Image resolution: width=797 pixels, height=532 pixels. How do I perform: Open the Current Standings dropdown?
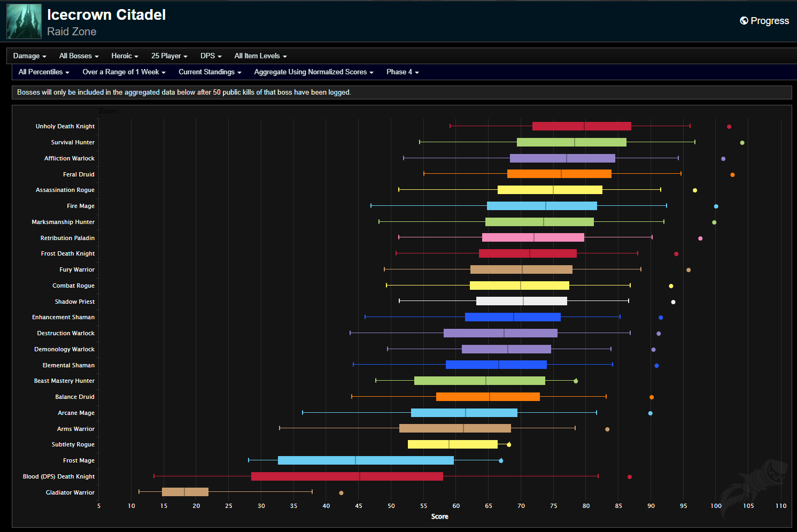[210, 72]
